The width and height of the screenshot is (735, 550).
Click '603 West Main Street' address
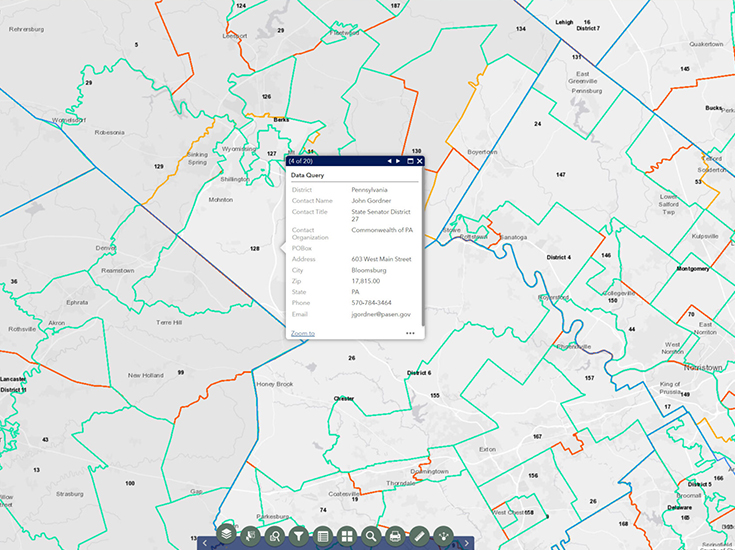382,259
